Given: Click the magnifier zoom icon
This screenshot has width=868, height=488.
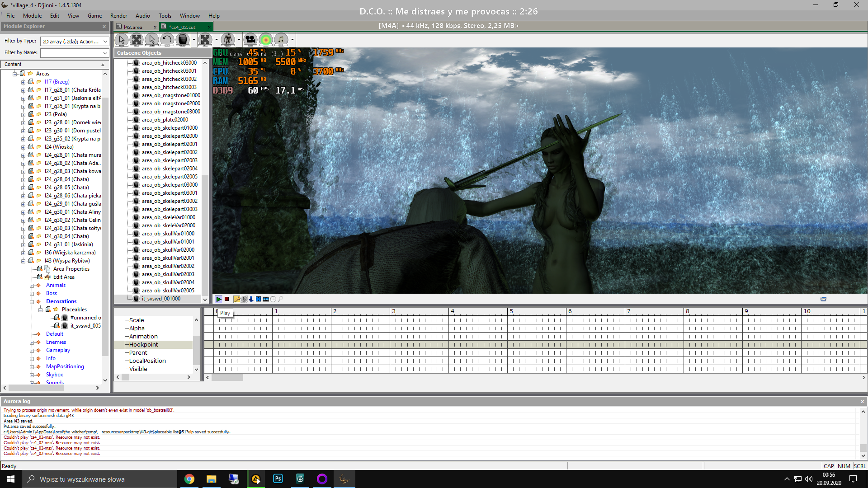Looking at the screenshot, I should (x=281, y=299).
